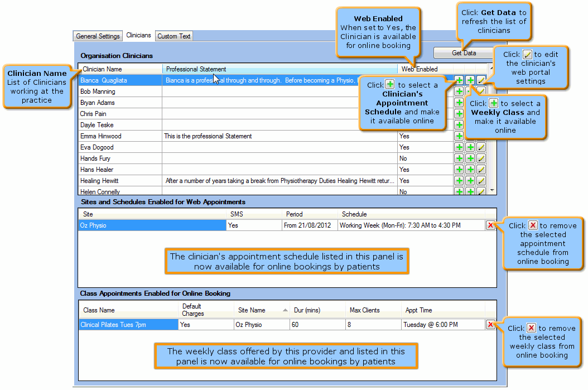Edit Eva Dogood's web portal settings

point(481,147)
